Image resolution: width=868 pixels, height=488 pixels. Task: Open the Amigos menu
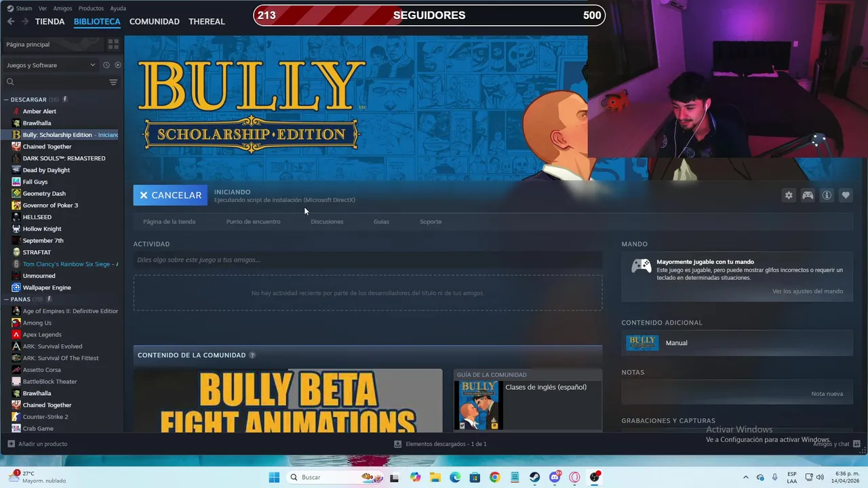[62, 8]
